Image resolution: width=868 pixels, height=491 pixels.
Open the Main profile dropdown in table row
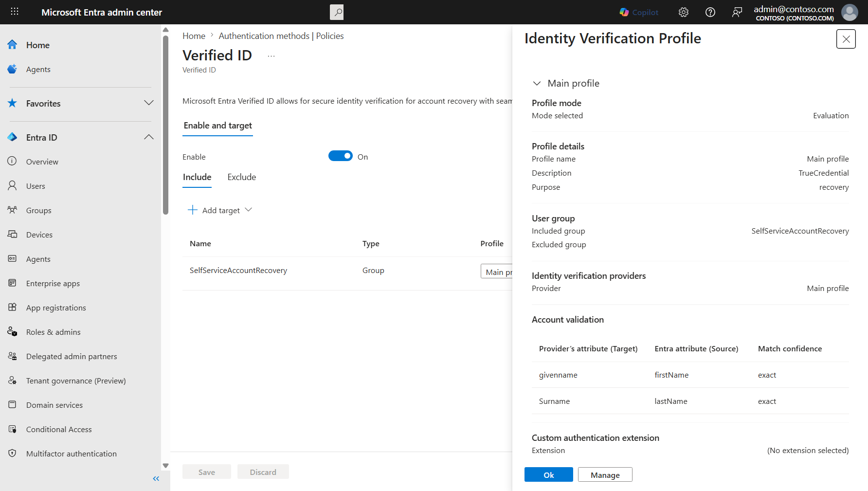(x=496, y=272)
